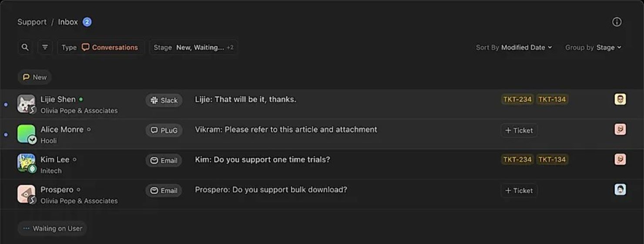Click Lijie Shen's cat avatar

26,104
